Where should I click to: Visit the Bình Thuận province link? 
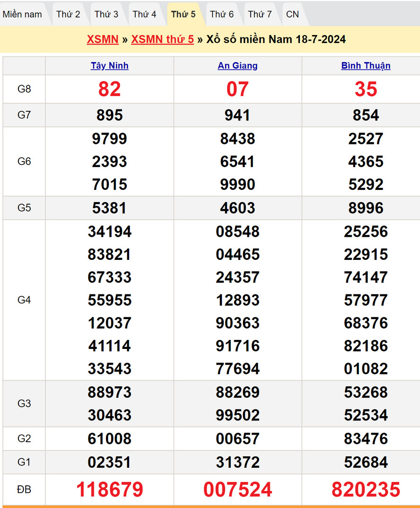tap(366, 66)
